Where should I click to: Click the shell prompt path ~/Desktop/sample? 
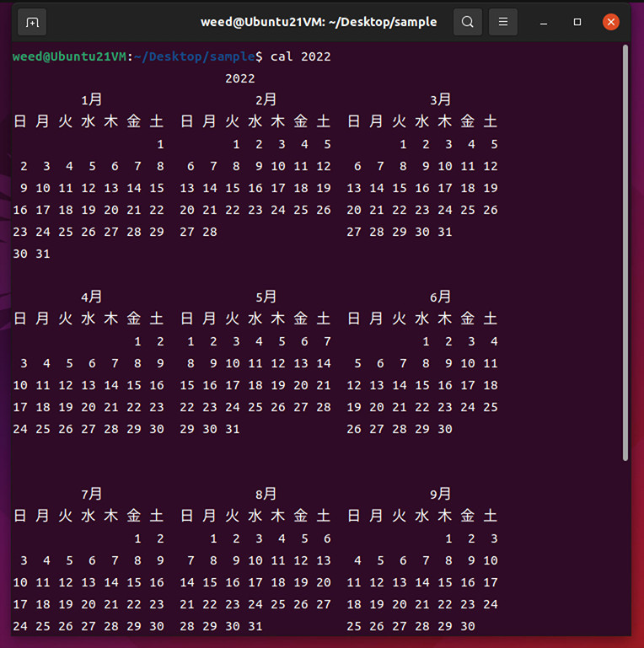click(x=194, y=56)
